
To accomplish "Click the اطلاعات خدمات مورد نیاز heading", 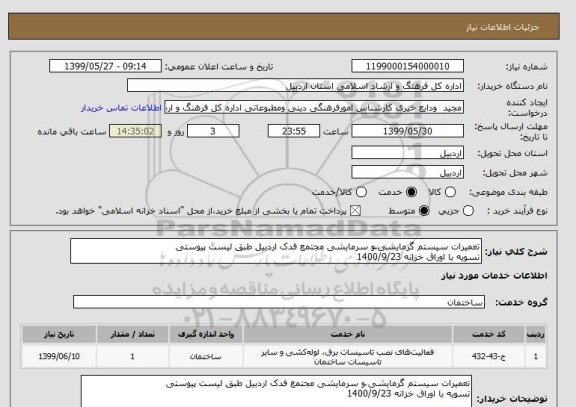I will click(494, 276).
